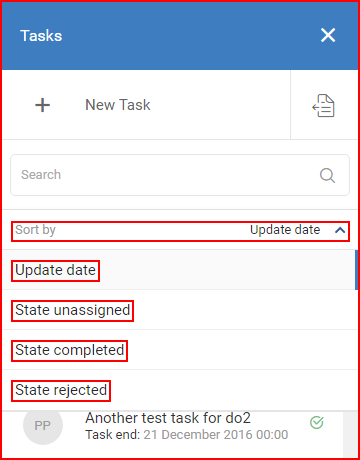
Task: Click the PP user avatar
Action: [x=43, y=426]
